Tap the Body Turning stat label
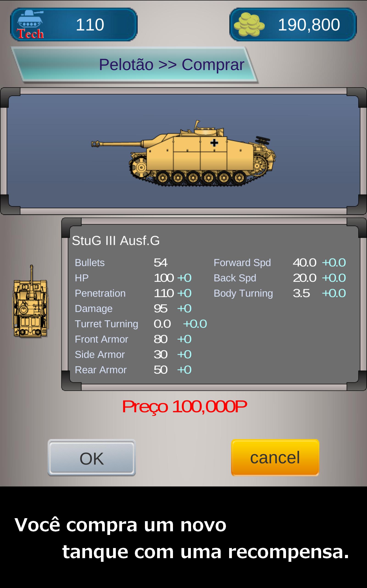Image resolution: width=367 pixels, height=588 pixels. (243, 293)
